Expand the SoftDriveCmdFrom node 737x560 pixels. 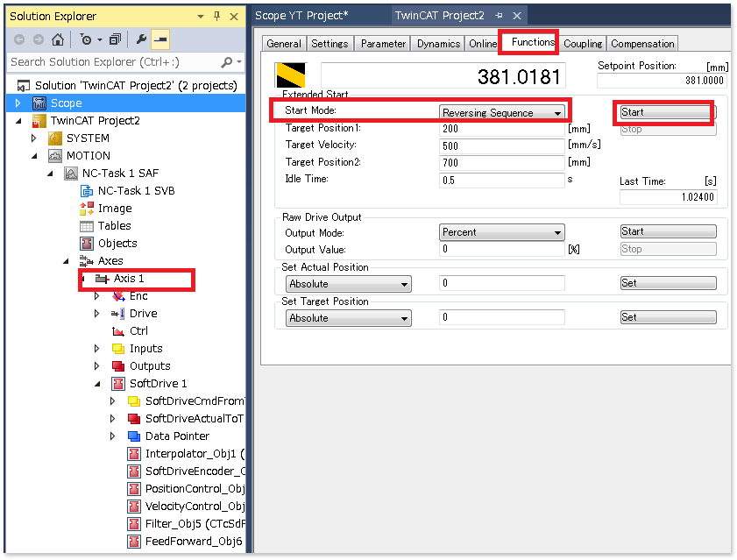112,401
